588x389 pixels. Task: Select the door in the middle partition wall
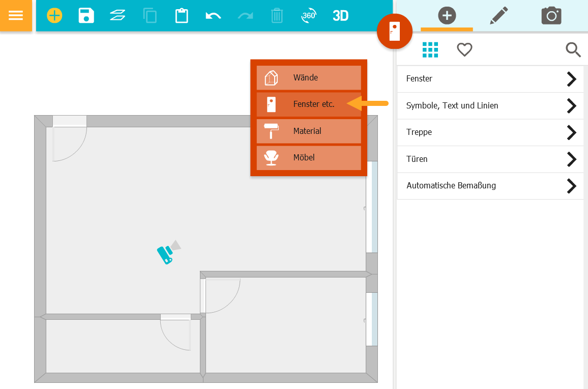pos(221,295)
